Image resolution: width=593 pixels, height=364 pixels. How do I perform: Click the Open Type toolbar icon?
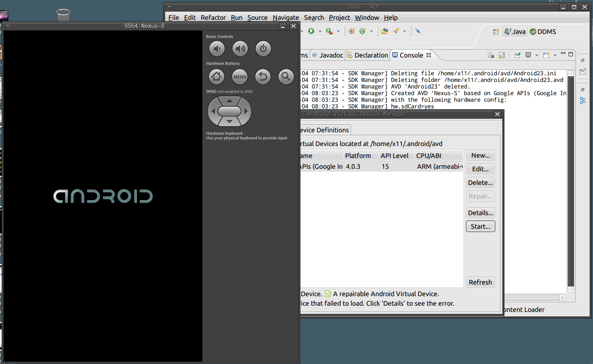tap(385, 31)
